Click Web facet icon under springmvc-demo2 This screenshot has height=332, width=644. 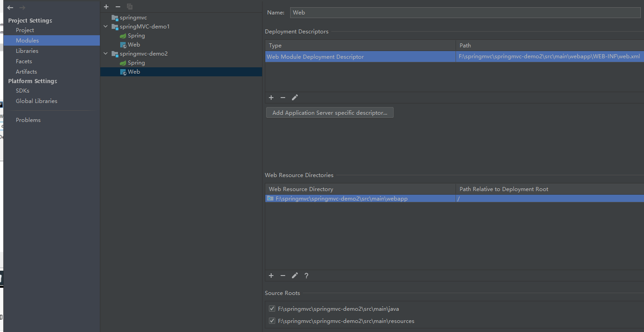[123, 72]
